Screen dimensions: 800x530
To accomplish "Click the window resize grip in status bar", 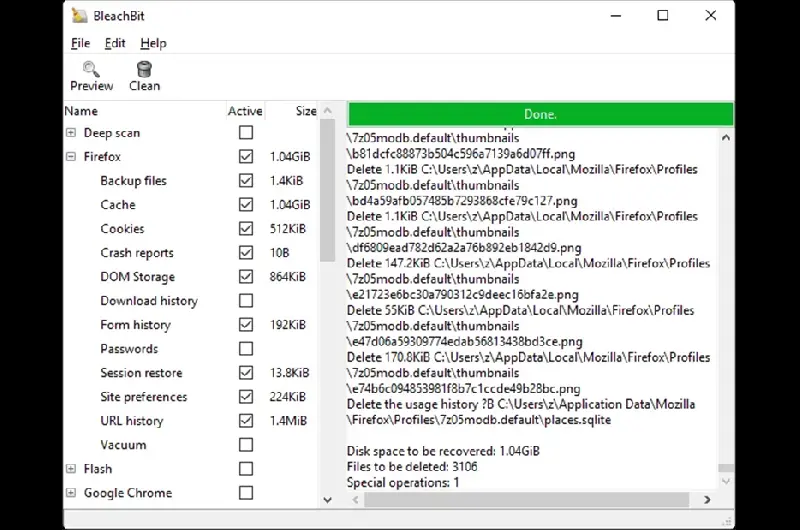I will point(728,521).
